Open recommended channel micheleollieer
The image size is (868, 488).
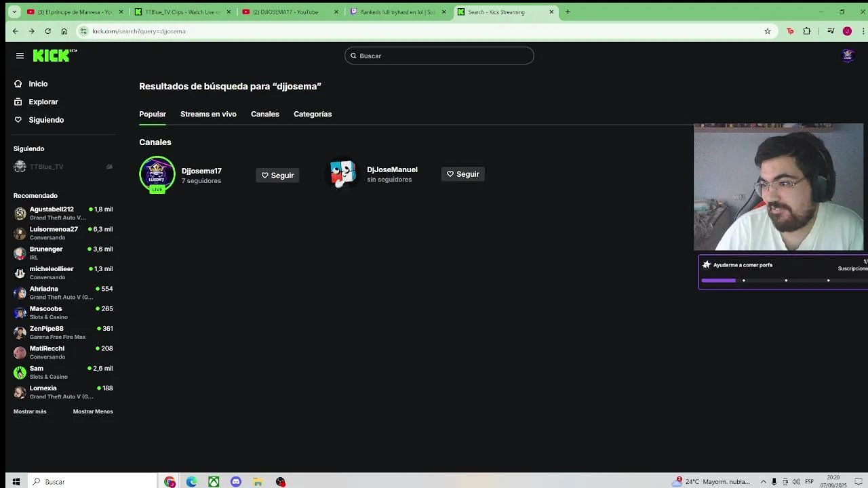tap(63, 272)
